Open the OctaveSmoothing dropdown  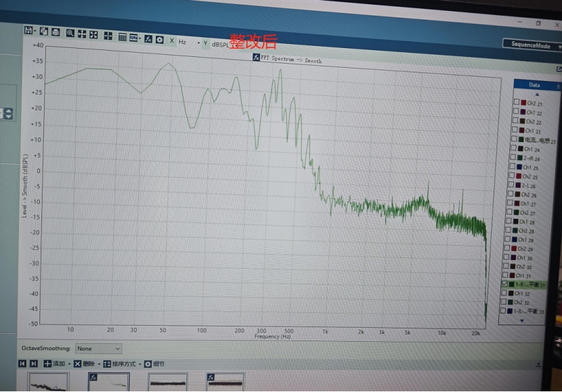click(99, 348)
